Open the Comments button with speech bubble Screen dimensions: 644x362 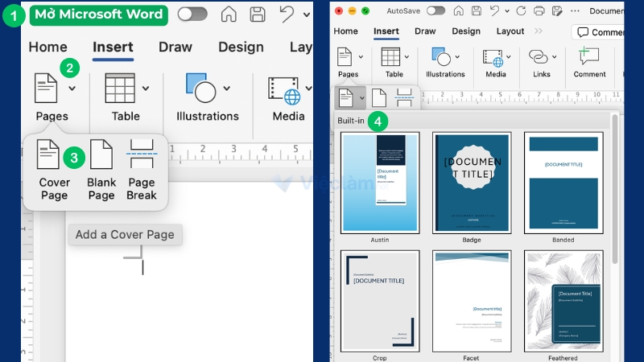[604, 32]
